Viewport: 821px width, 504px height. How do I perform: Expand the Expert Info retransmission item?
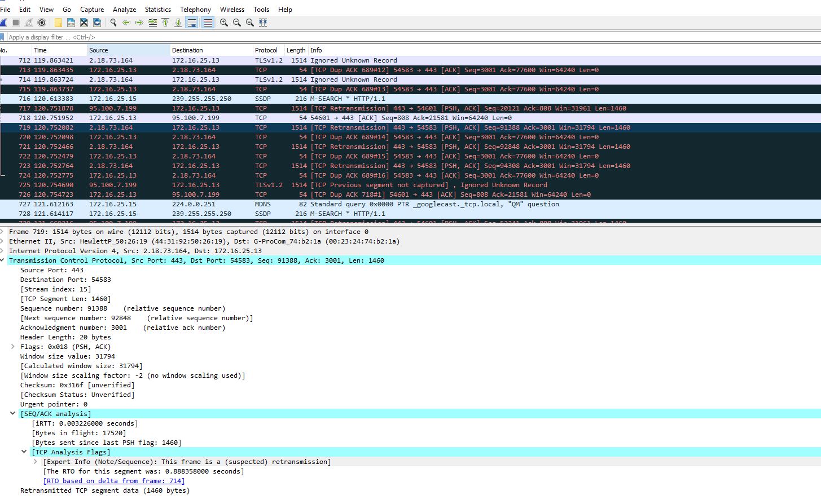[36, 462]
